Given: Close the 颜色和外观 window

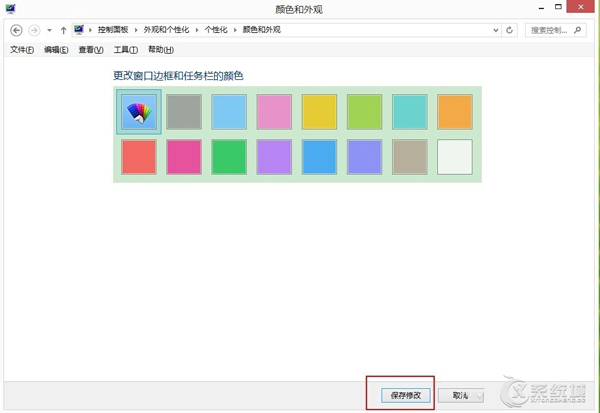Looking at the screenshot, I should 580,7.
